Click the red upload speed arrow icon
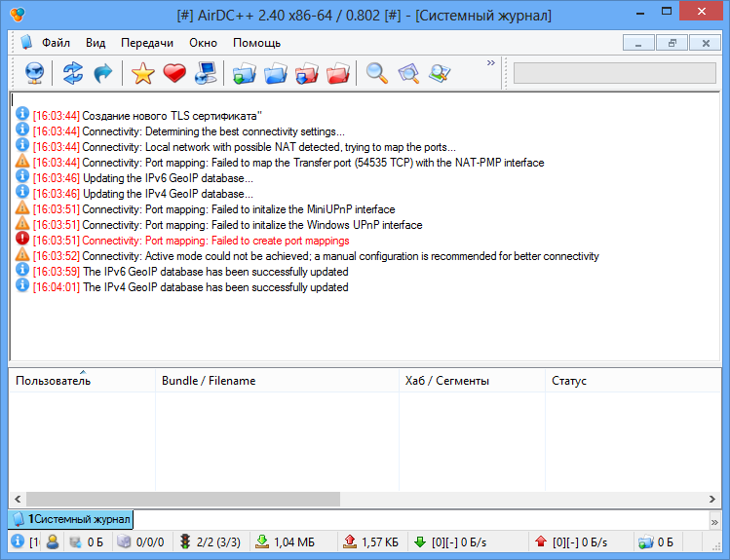Viewport: 730px width, 560px height. pos(541,541)
